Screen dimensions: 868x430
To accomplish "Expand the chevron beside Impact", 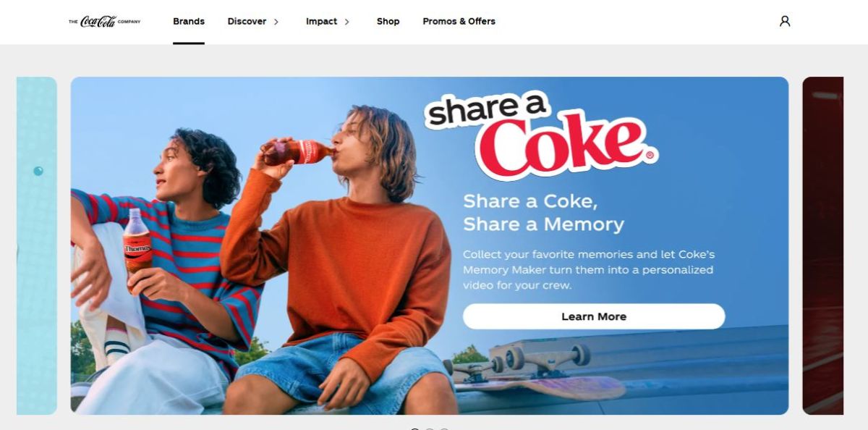I will point(346,22).
